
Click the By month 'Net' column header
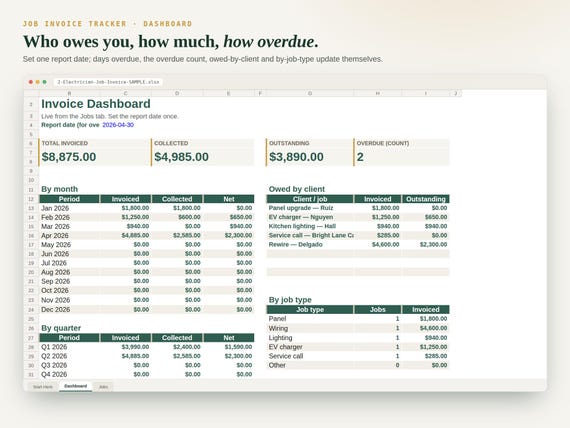pos(229,199)
